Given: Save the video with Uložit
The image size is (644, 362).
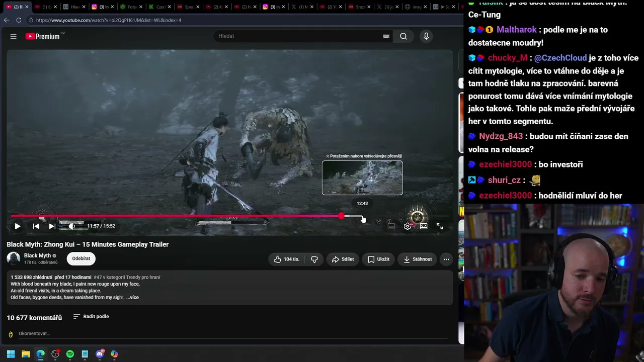Looking at the screenshot, I should pos(378,259).
